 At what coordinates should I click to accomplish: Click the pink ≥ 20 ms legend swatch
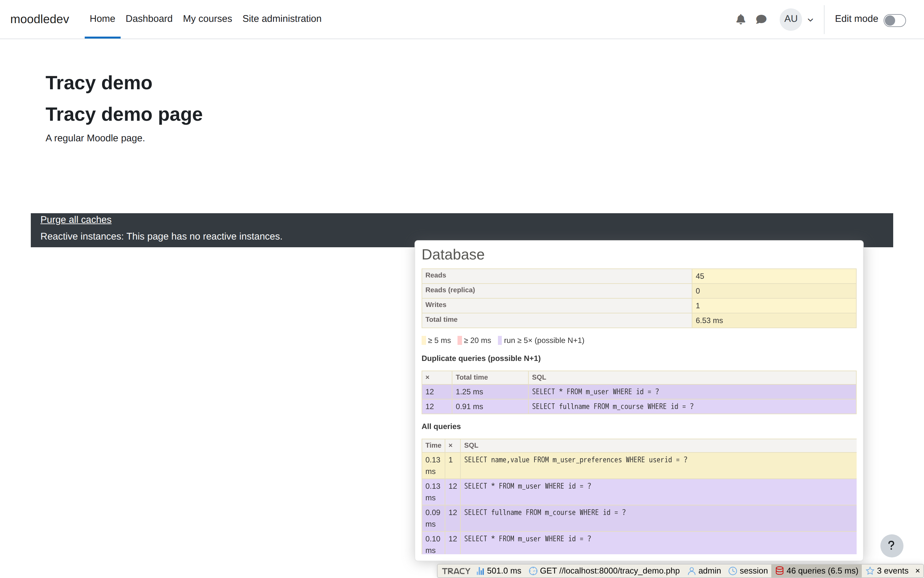[460, 340]
